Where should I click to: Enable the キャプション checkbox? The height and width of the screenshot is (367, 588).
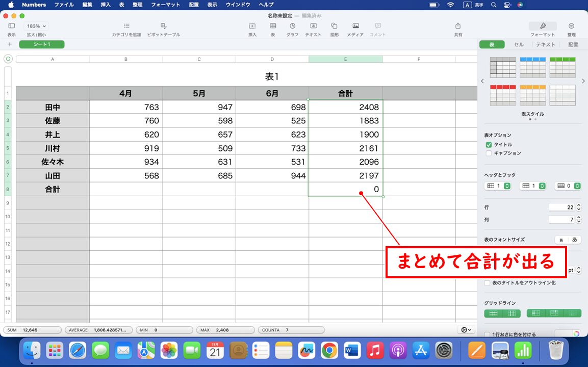(x=489, y=153)
